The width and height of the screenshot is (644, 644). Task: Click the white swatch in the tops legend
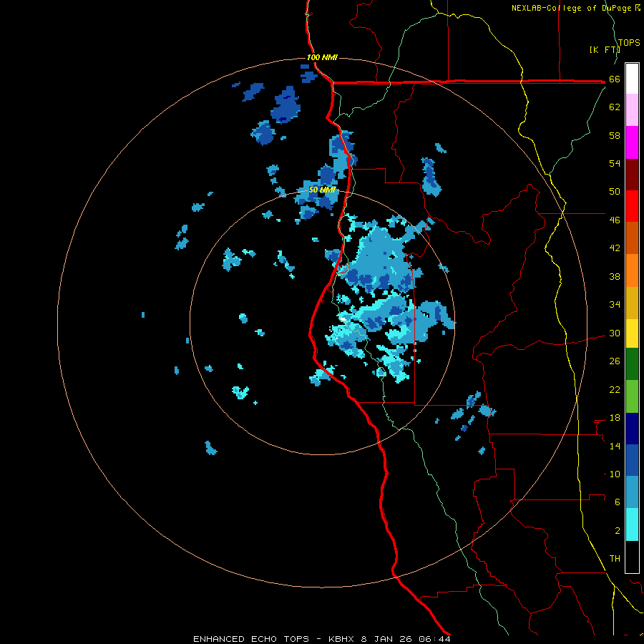pyautogui.click(x=632, y=79)
